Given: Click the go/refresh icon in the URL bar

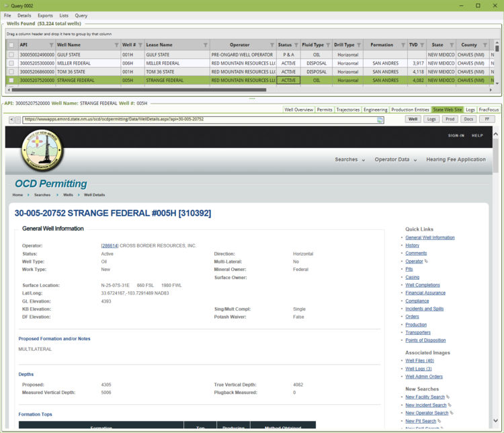Looking at the screenshot, I should click(380, 120).
